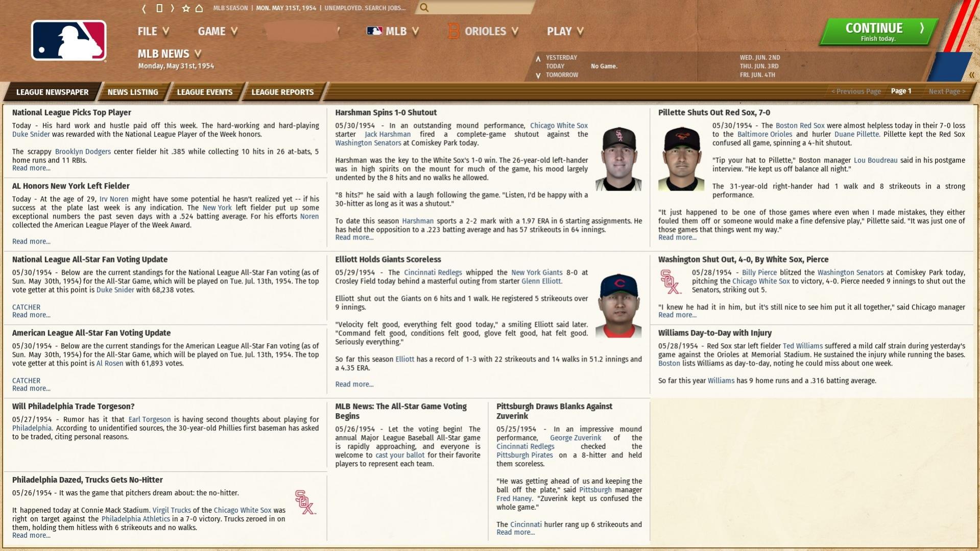Image resolution: width=980 pixels, height=551 pixels.
Task: Read more on Pillette Shuts Out Red Sox
Action: tap(677, 237)
